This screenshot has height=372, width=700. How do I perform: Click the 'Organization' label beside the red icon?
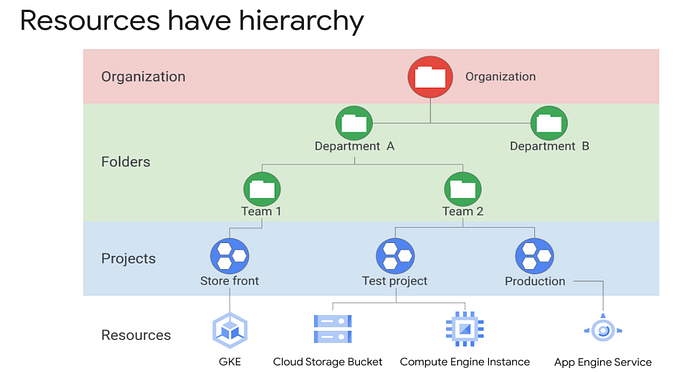(500, 77)
